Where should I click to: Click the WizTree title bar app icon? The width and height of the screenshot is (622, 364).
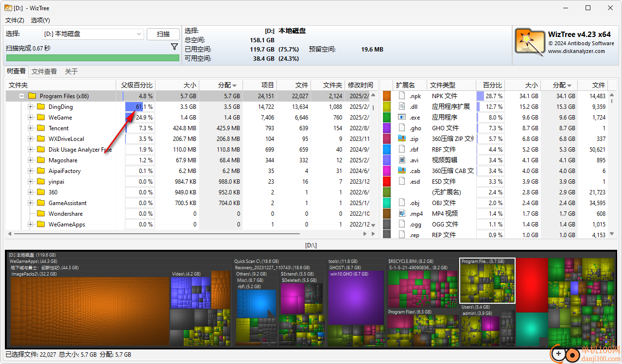point(9,8)
